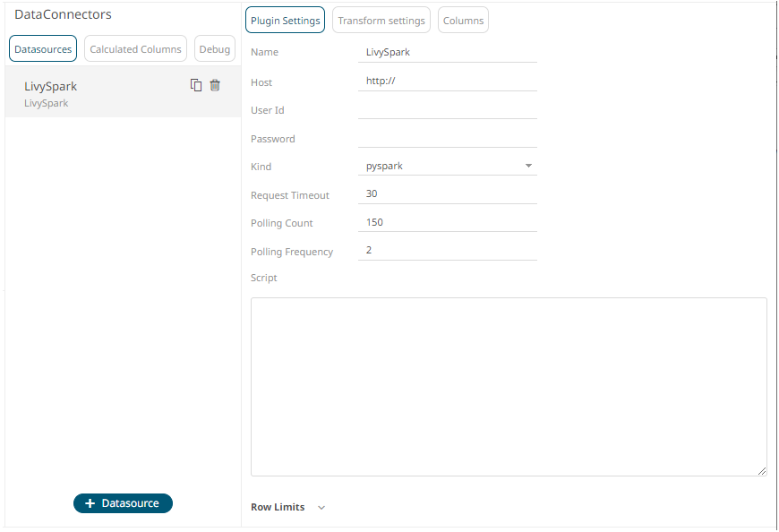Select the pyspark Kind combo box
The height and width of the screenshot is (532, 779).
447,166
